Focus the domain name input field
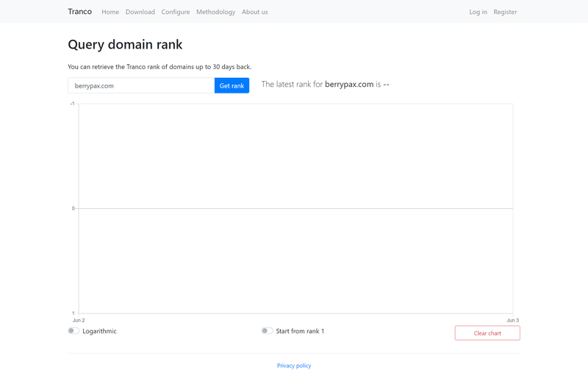 [x=141, y=86]
